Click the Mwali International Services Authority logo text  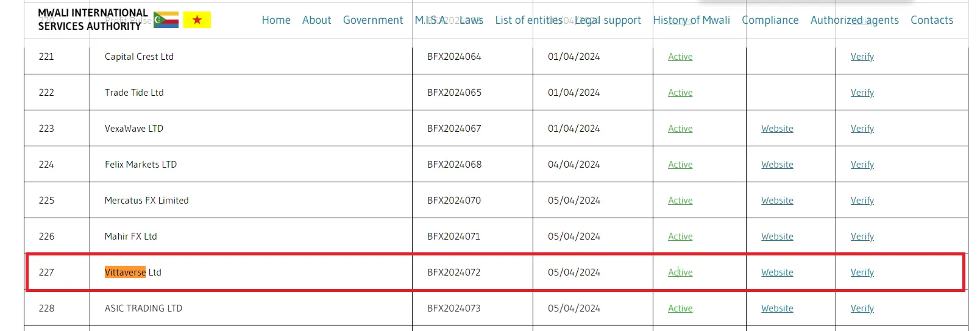tap(93, 20)
